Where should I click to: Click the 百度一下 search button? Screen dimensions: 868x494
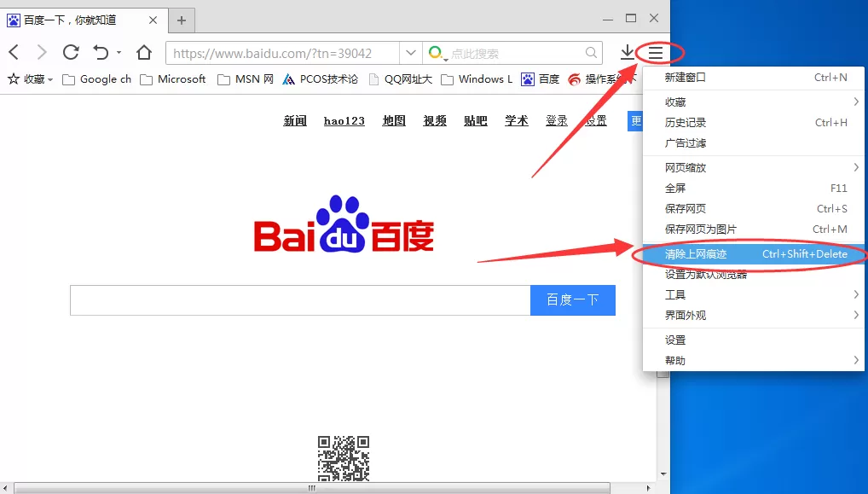point(573,300)
